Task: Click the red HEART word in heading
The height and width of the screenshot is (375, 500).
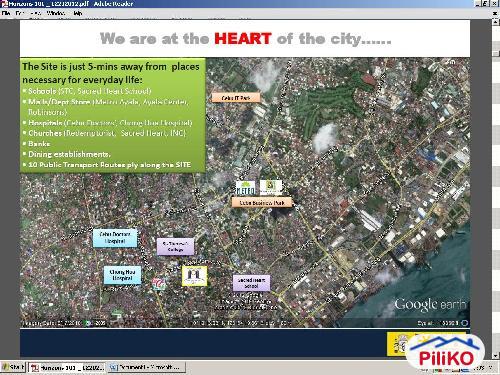Action: pyautogui.click(x=243, y=39)
